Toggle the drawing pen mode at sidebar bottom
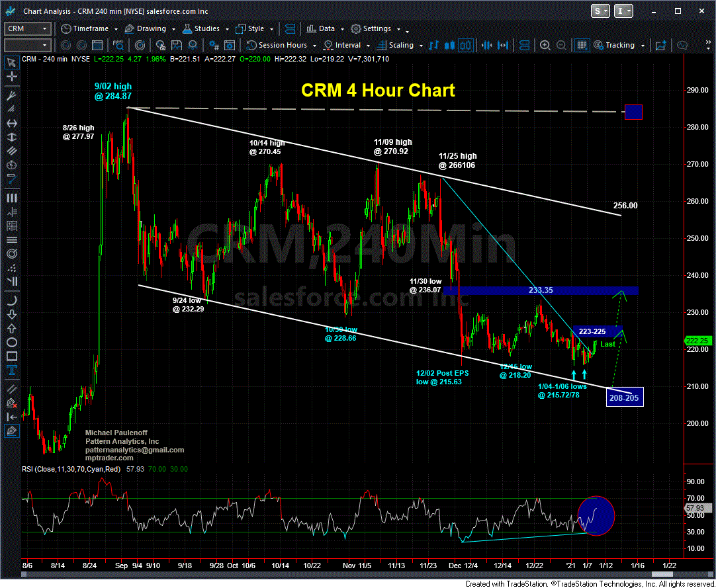The width and height of the screenshot is (716, 588). point(13,431)
